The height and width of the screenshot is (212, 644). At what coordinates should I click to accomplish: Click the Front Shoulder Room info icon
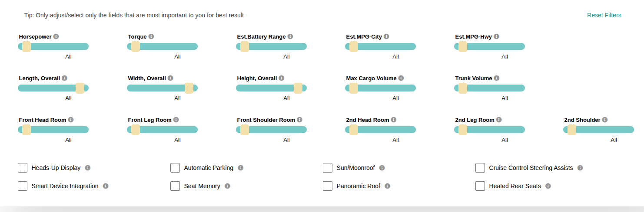coord(299,120)
